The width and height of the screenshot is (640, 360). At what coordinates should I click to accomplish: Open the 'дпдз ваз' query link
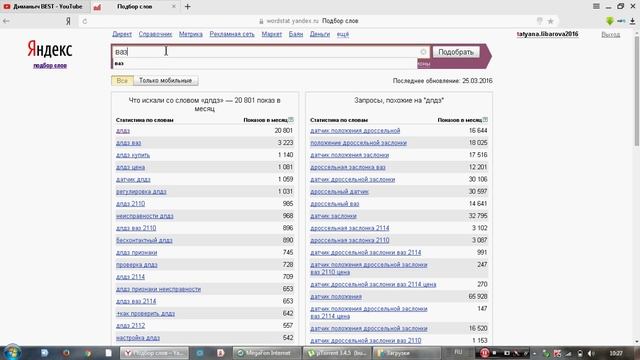pyautogui.click(x=128, y=143)
